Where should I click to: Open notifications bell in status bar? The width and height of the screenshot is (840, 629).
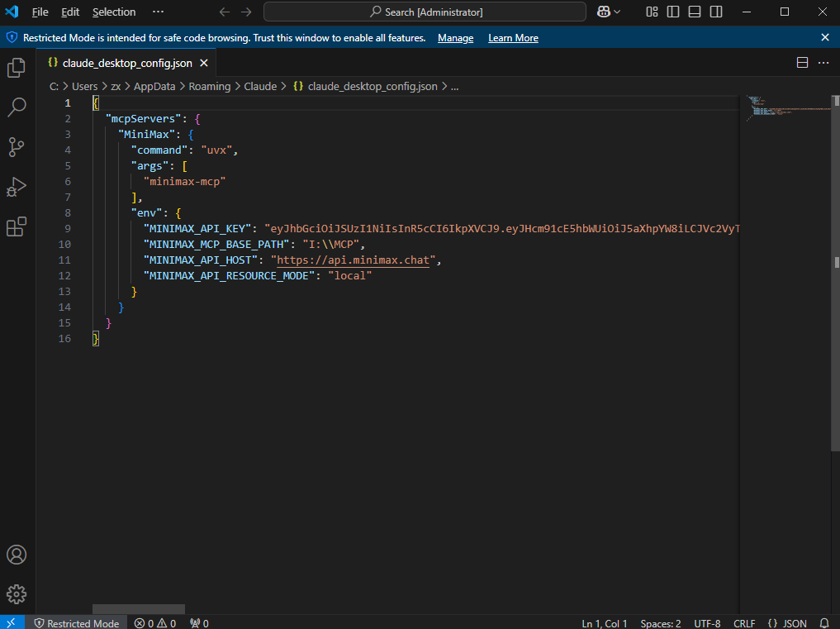(823, 623)
